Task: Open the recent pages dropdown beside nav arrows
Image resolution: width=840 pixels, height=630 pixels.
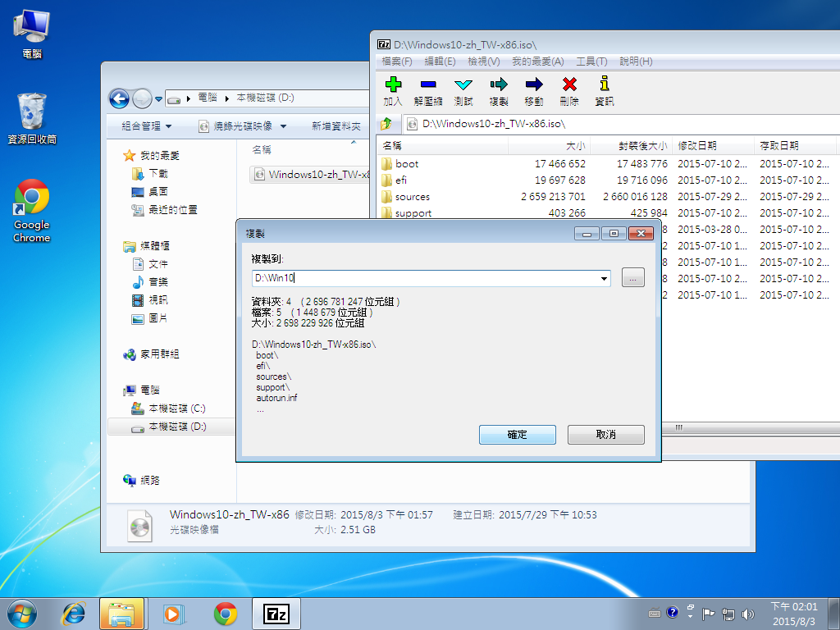Action: pyautogui.click(x=158, y=99)
